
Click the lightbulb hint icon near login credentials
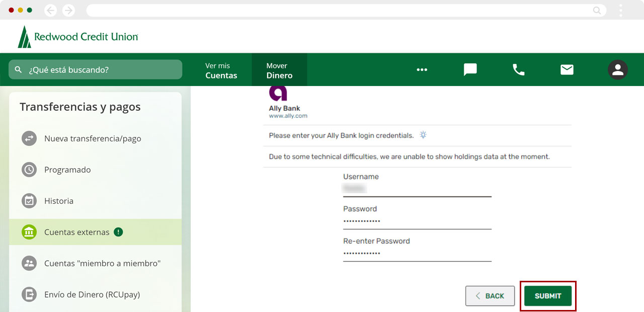click(x=423, y=135)
